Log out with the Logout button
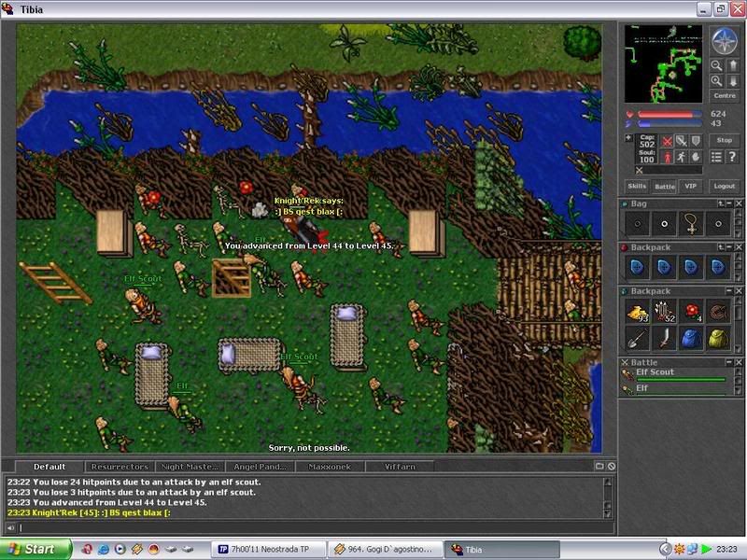The height and width of the screenshot is (560, 747). [x=725, y=186]
